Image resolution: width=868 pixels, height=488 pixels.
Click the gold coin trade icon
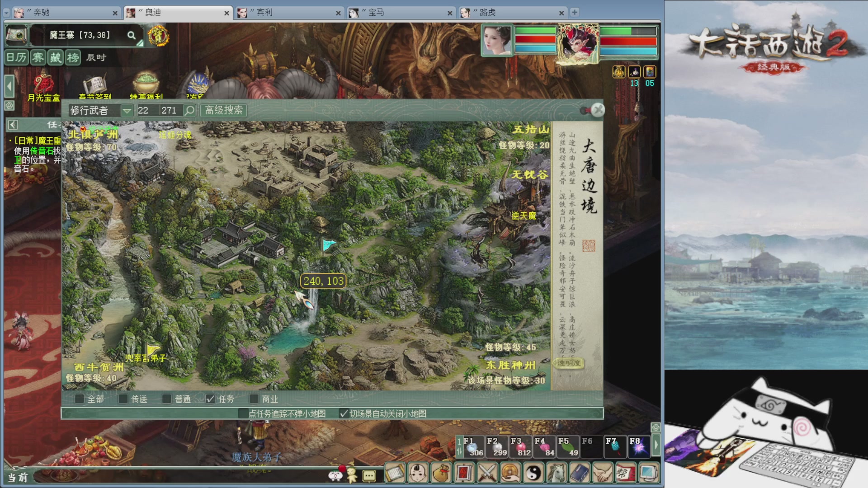510,474
